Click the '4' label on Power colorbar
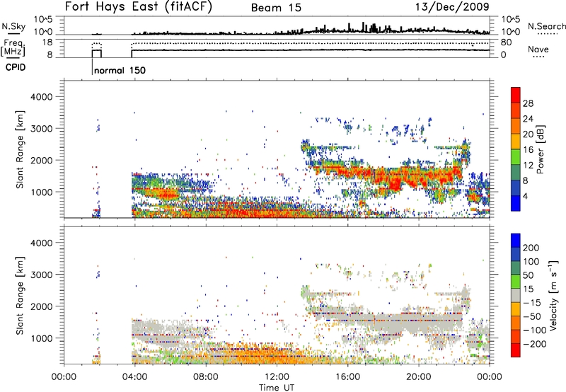Screen dimensions: 566x392 (525, 196)
